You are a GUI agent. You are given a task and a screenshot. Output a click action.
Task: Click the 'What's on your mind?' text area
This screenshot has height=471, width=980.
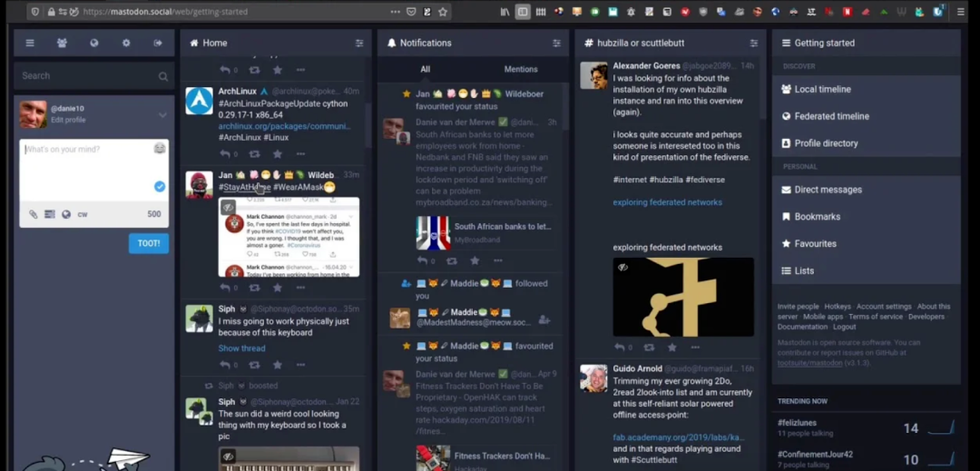click(93, 170)
